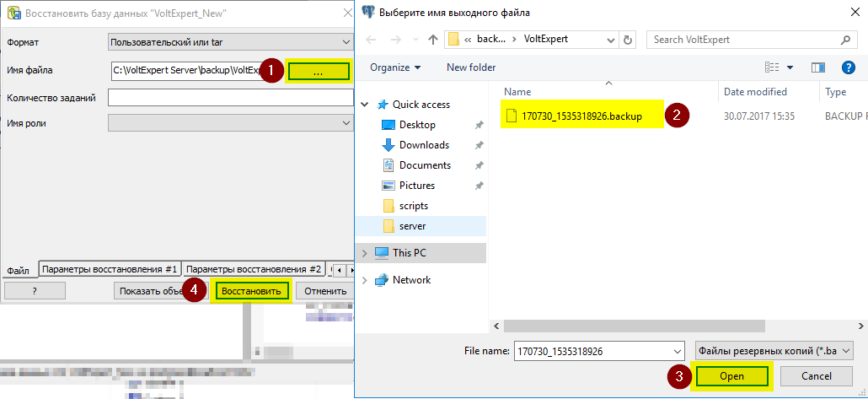Click the Refresh icon next to address bar
The width and height of the screenshot is (868, 399).
tap(627, 40)
